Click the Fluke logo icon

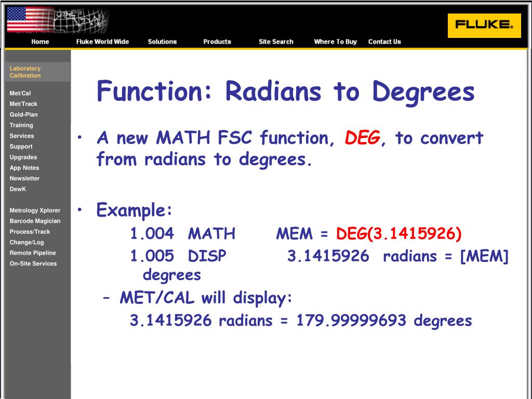484,25
